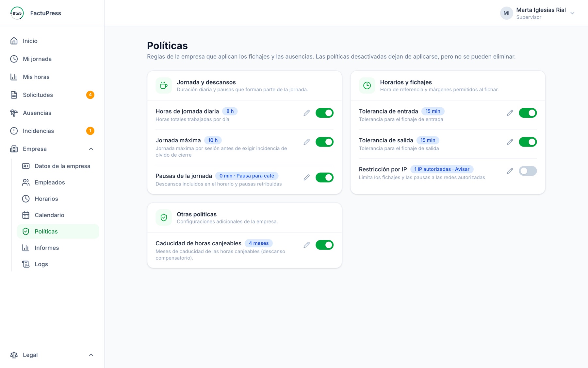This screenshot has height=368, width=588.
Task: Click the '0 min · Pausa para café' badge
Action: pos(247,176)
